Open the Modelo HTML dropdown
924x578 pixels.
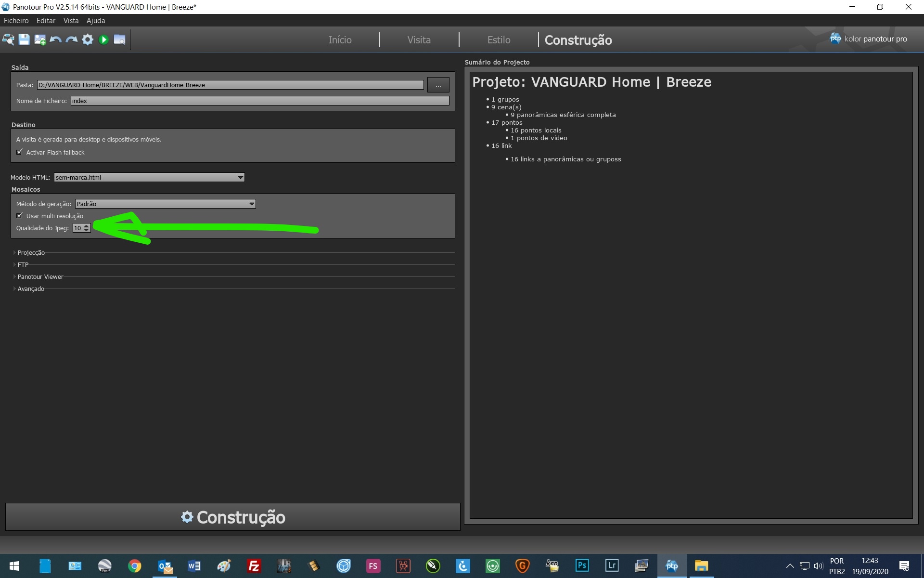149,177
